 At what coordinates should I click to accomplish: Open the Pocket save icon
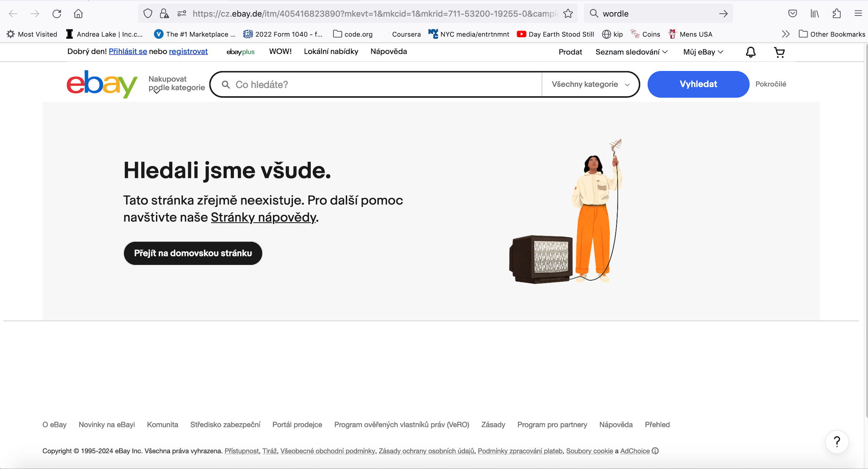point(792,14)
